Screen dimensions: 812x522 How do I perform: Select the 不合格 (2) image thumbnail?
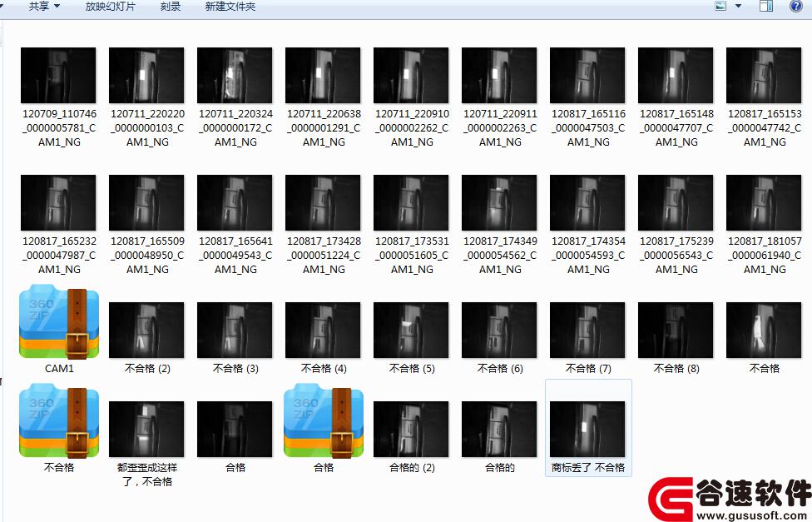[x=146, y=331]
